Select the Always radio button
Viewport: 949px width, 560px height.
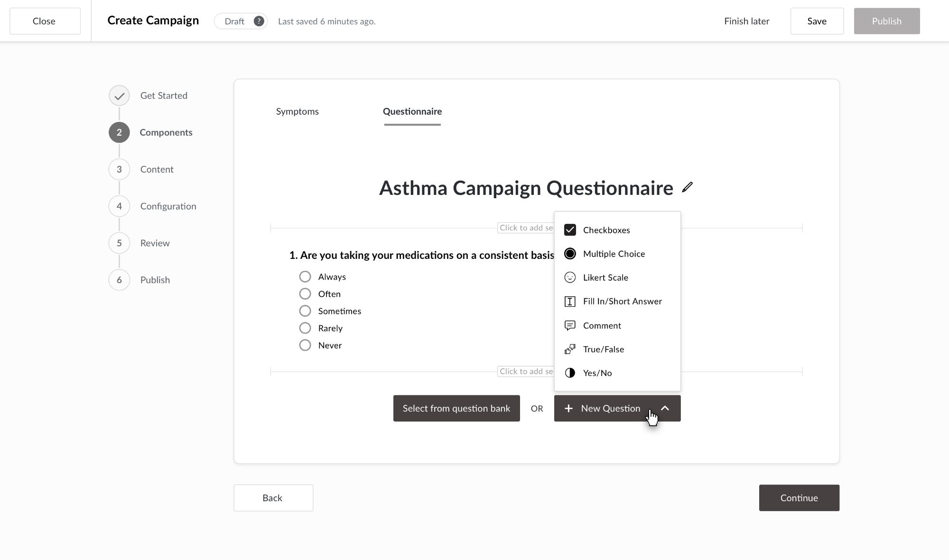305,276
